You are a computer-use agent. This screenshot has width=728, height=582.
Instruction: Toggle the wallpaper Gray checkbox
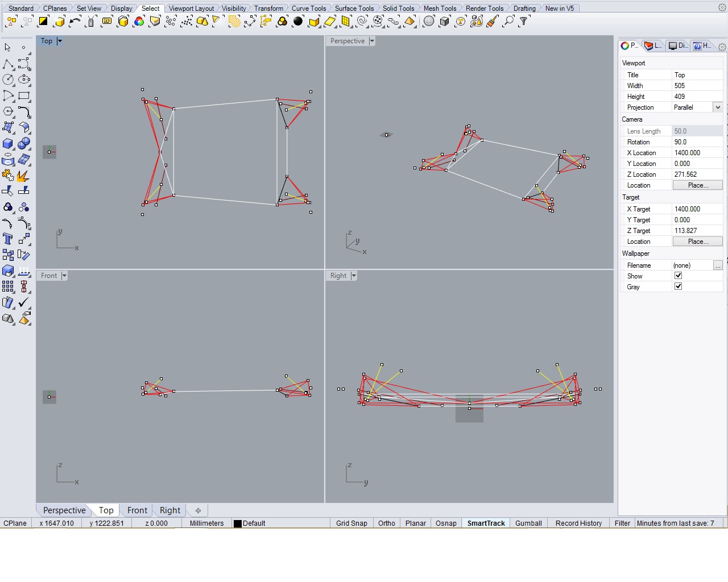(x=678, y=286)
